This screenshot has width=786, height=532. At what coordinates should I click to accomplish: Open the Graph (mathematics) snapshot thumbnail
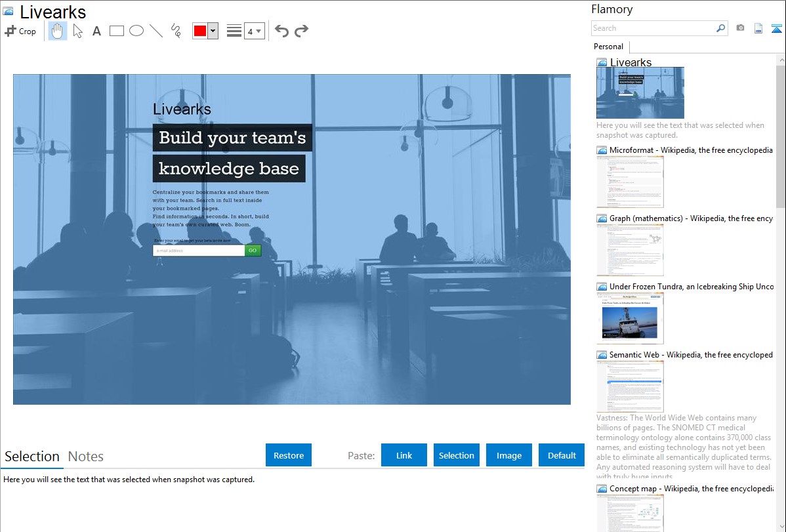(630, 250)
